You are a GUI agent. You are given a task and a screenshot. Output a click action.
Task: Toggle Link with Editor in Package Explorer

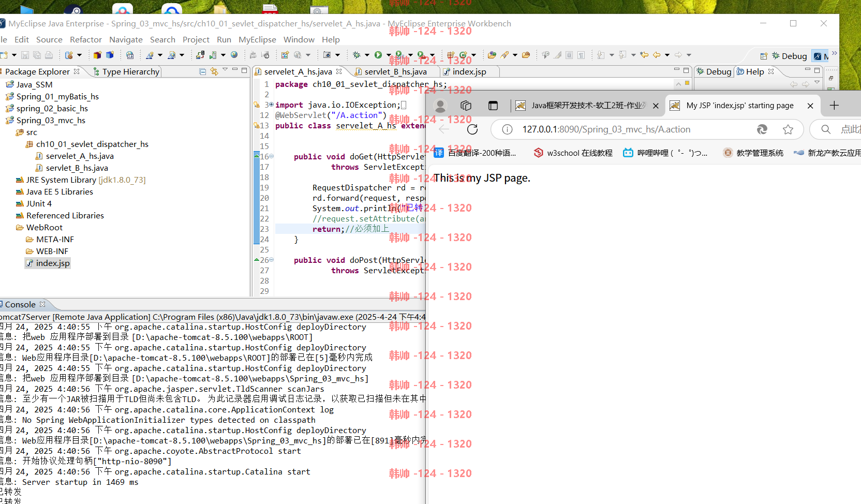214,71
